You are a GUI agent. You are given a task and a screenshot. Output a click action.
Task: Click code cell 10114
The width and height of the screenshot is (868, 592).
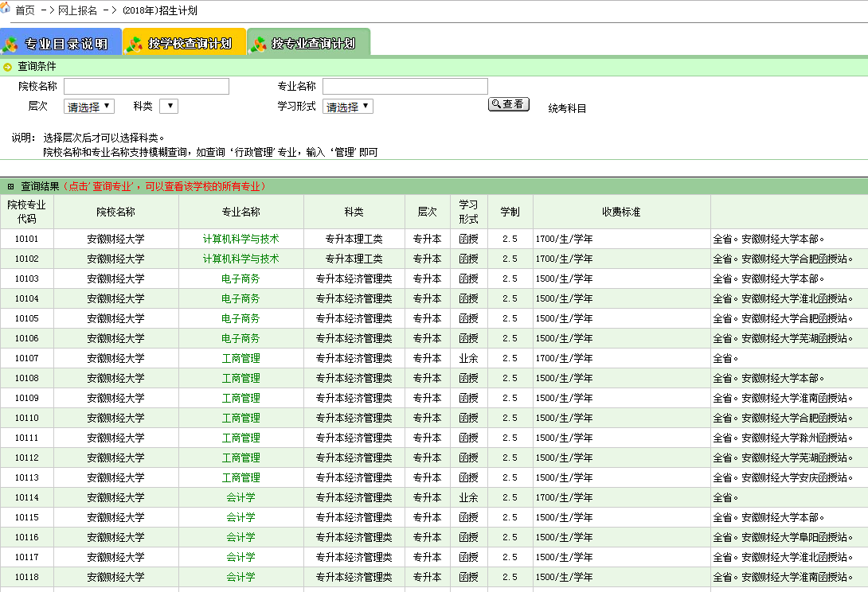coord(26,498)
